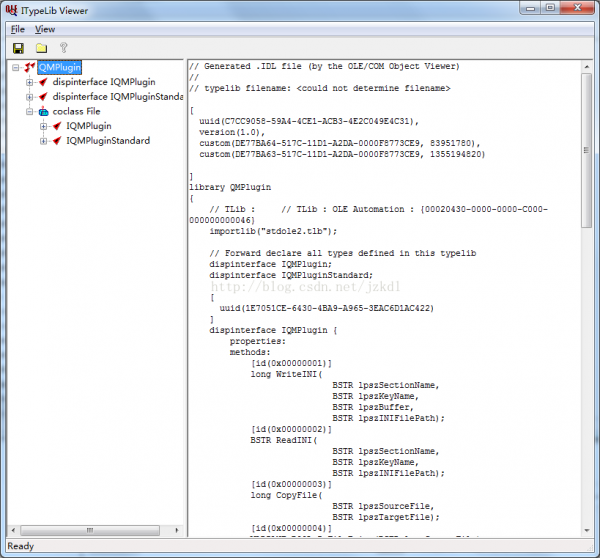600x558 pixels.
Task: Click the 'properties:' line
Action: tap(258, 341)
